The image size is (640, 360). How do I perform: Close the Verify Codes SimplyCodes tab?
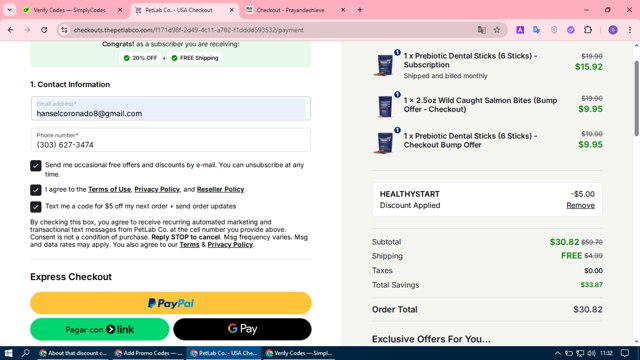click(x=120, y=10)
